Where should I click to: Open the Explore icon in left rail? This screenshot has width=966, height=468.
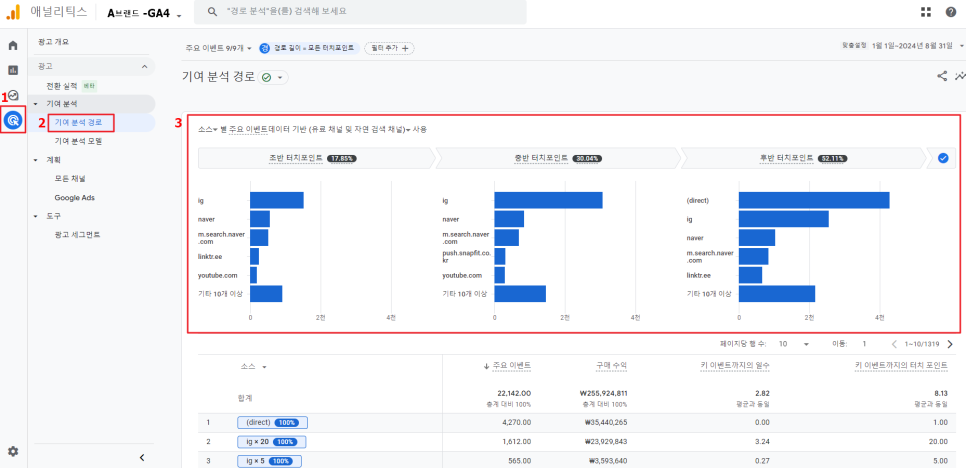(x=13, y=95)
